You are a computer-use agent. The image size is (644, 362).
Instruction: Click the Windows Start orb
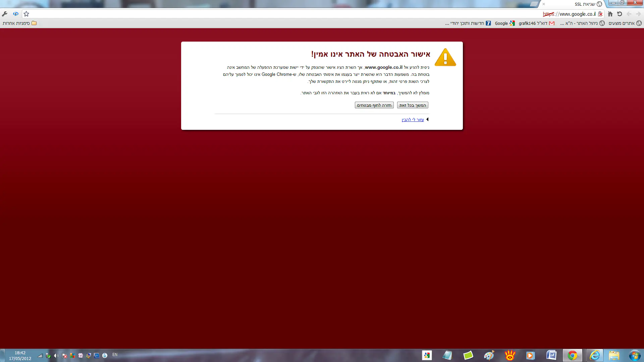pos(635,355)
